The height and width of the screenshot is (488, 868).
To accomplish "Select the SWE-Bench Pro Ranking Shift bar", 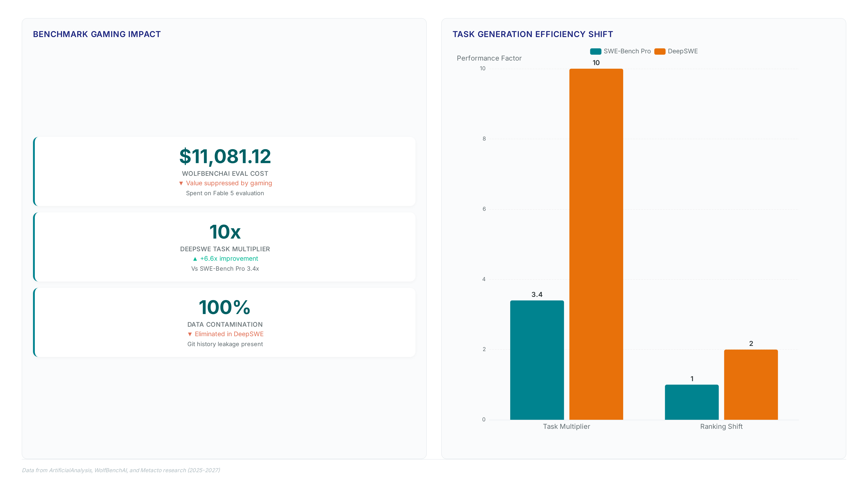I will click(x=692, y=402).
